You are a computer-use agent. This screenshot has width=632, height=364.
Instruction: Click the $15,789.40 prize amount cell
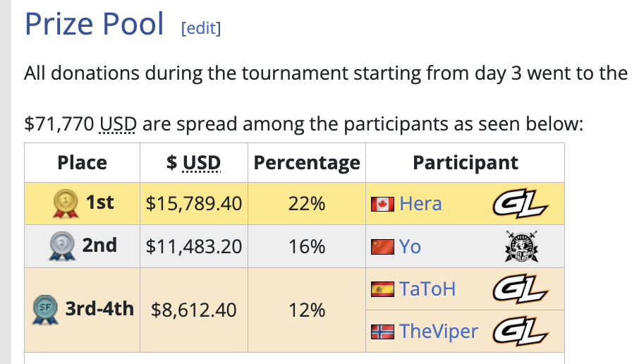[x=194, y=204]
